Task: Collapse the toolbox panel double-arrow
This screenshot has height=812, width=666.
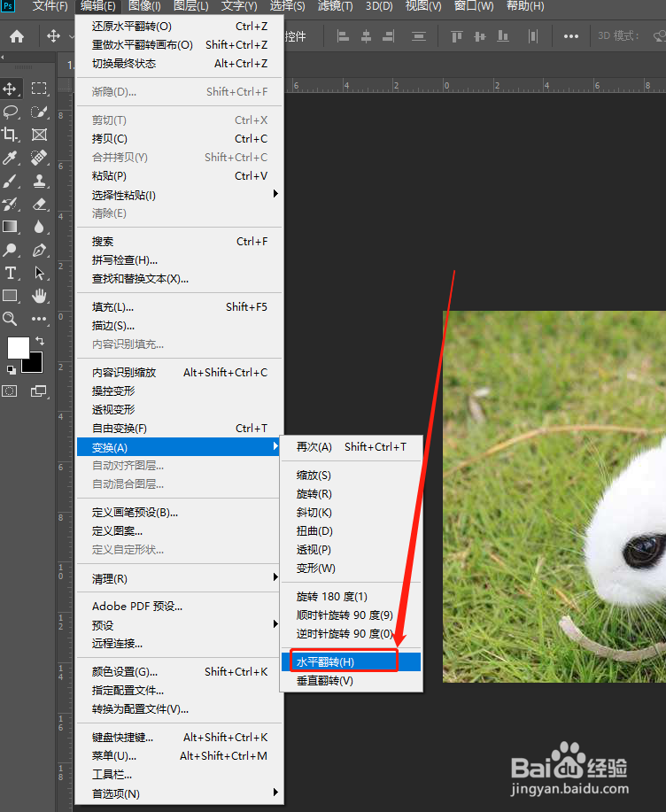Action: pos(3,57)
